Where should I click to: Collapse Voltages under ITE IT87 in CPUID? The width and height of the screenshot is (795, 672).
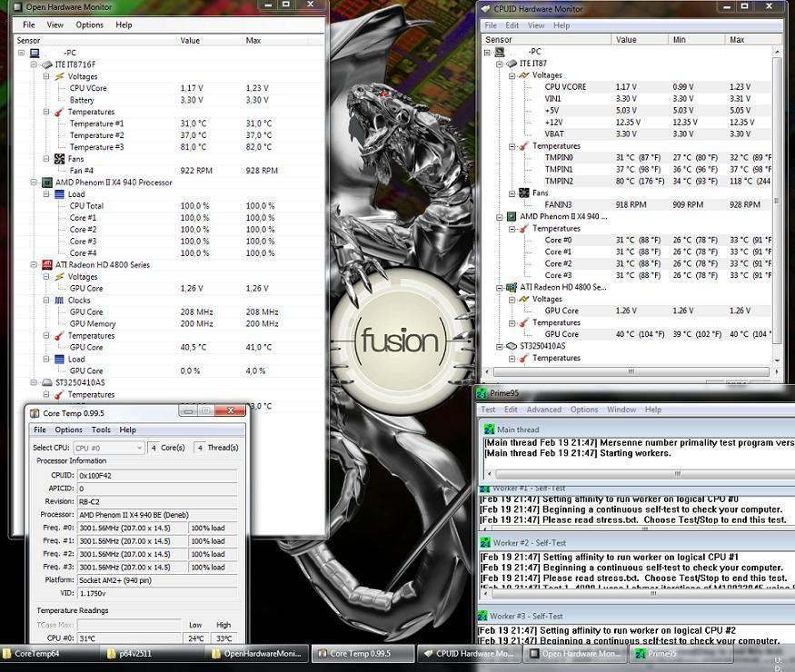coord(512,76)
